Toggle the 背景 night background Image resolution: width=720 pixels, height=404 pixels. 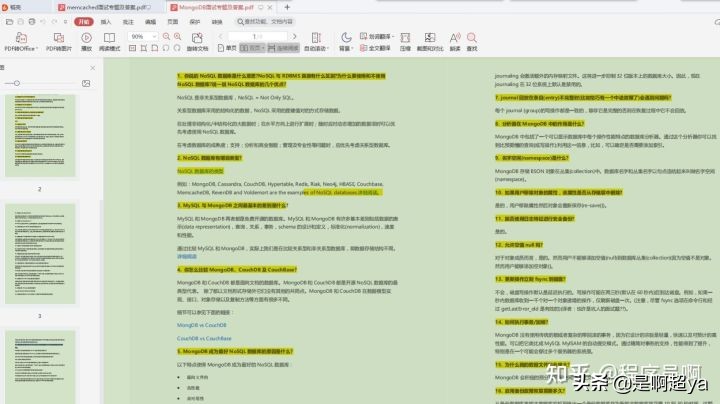pos(346,41)
